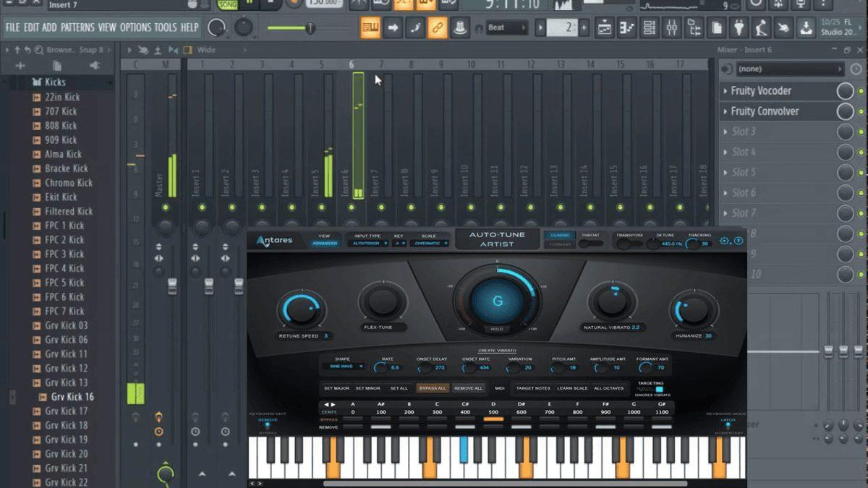The image size is (868, 488).
Task: Open the piano roll toolbar icon
Action: click(x=626, y=28)
